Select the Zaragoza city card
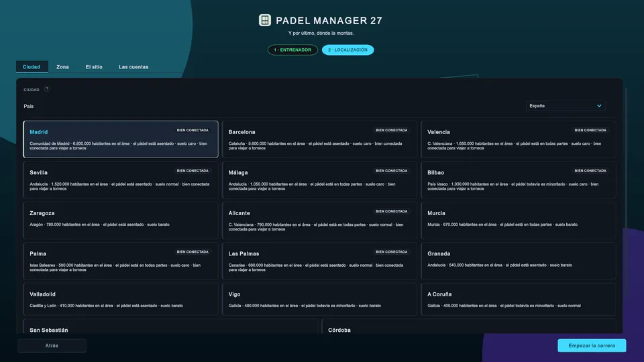The height and width of the screenshot is (362, 644). point(121,221)
